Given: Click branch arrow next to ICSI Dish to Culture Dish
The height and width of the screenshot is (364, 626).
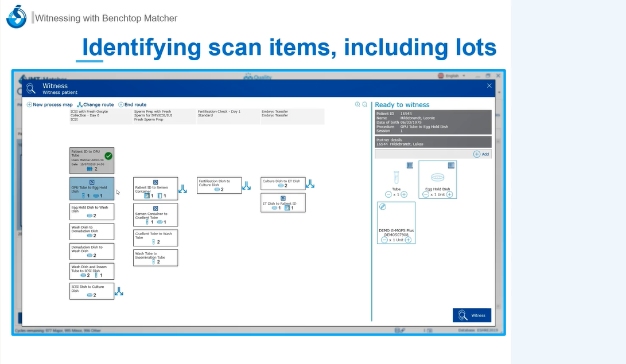Looking at the screenshot, I should (x=119, y=292).
